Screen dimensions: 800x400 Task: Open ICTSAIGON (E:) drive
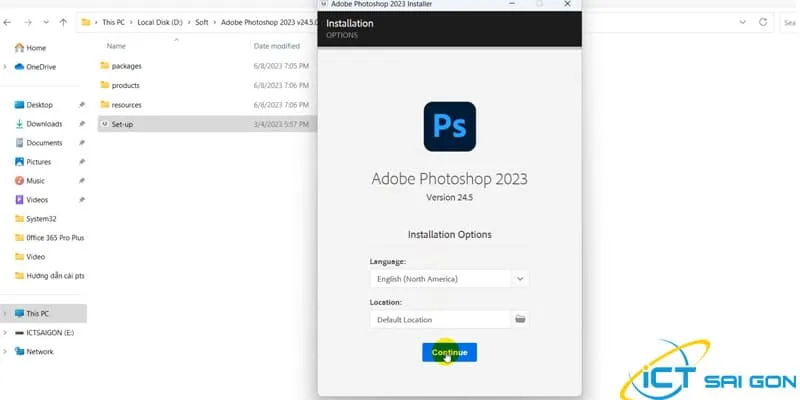click(44, 333)
